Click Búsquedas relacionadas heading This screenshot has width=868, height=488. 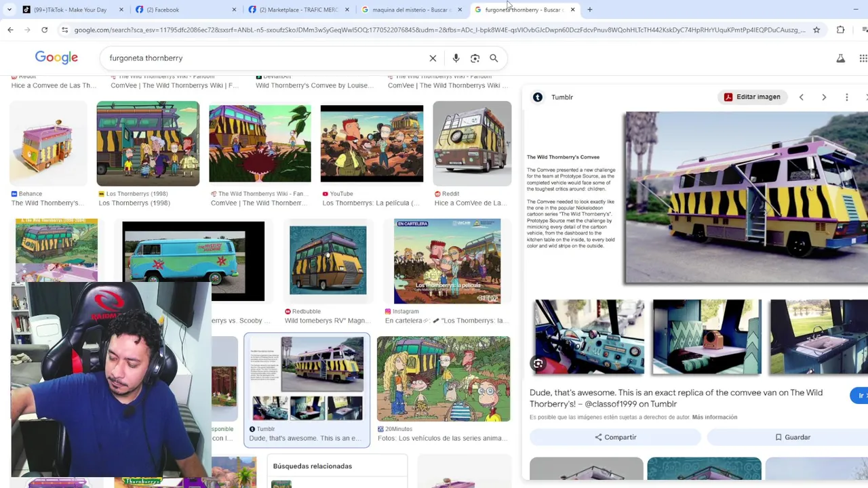click(x=312, y=466)
